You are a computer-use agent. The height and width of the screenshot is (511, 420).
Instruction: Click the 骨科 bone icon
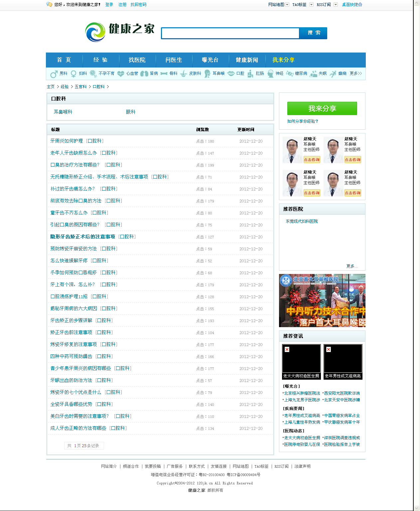(x=164, y=74)
